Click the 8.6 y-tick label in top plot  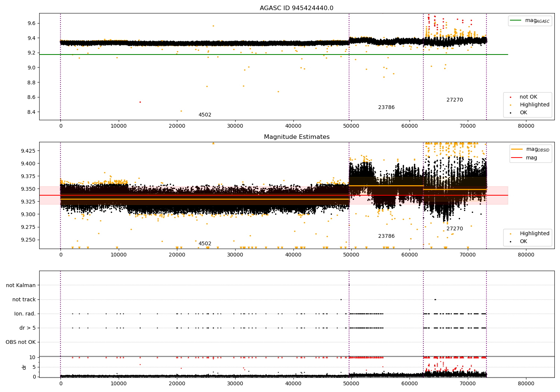coord(31,97)
